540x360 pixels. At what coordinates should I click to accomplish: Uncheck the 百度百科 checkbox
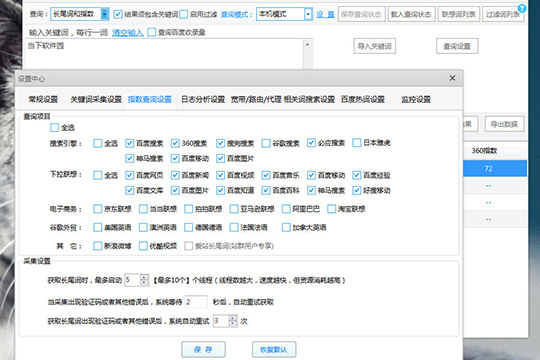266,190
